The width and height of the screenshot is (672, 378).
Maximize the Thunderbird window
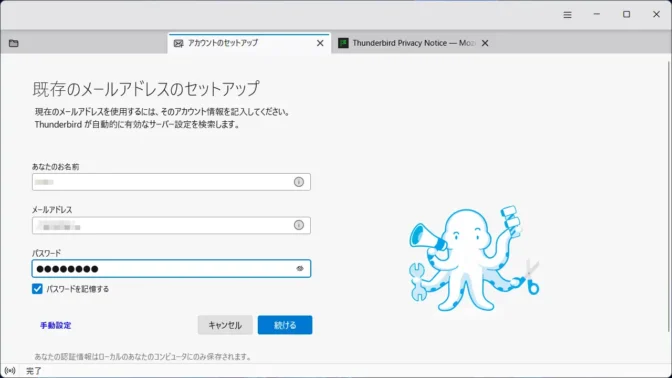(627, 15)
